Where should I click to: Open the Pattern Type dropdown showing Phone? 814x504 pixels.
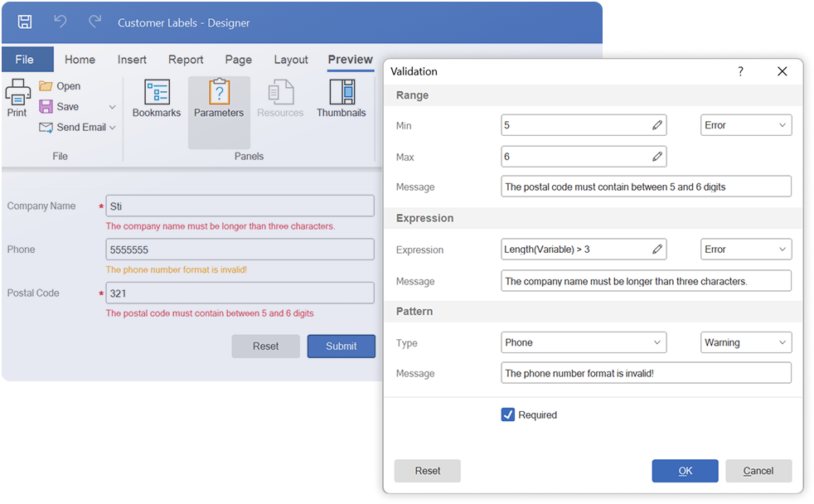[x=584, y=342]
